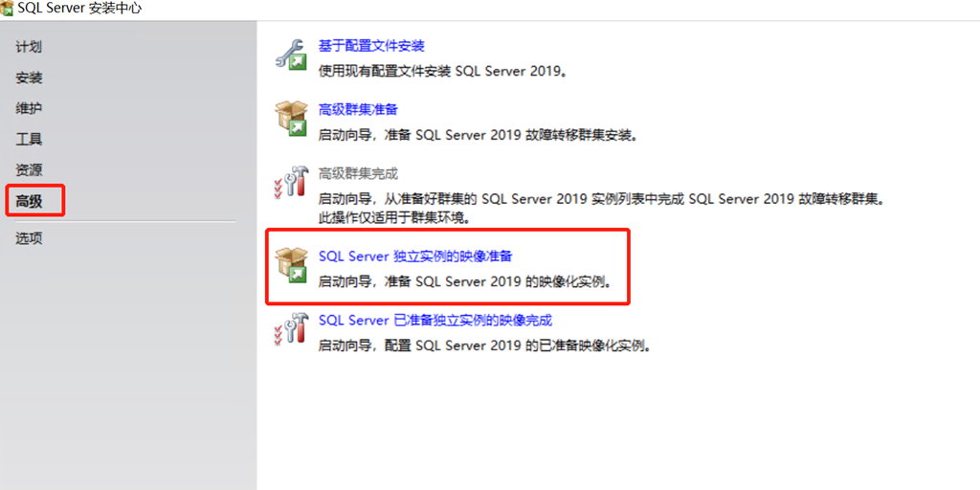Open SQL Server 已准备独立实例的映像完成 link

coord(435,321)
